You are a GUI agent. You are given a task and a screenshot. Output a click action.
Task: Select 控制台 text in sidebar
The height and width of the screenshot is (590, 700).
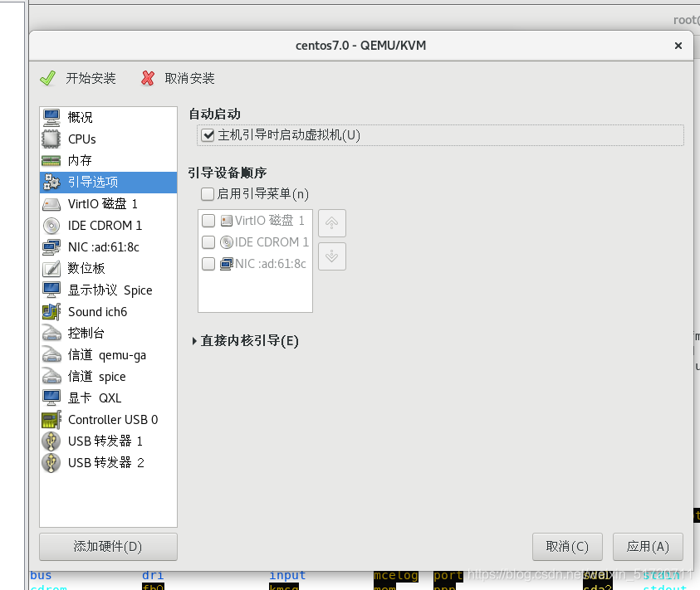click(x=86, y=334)
